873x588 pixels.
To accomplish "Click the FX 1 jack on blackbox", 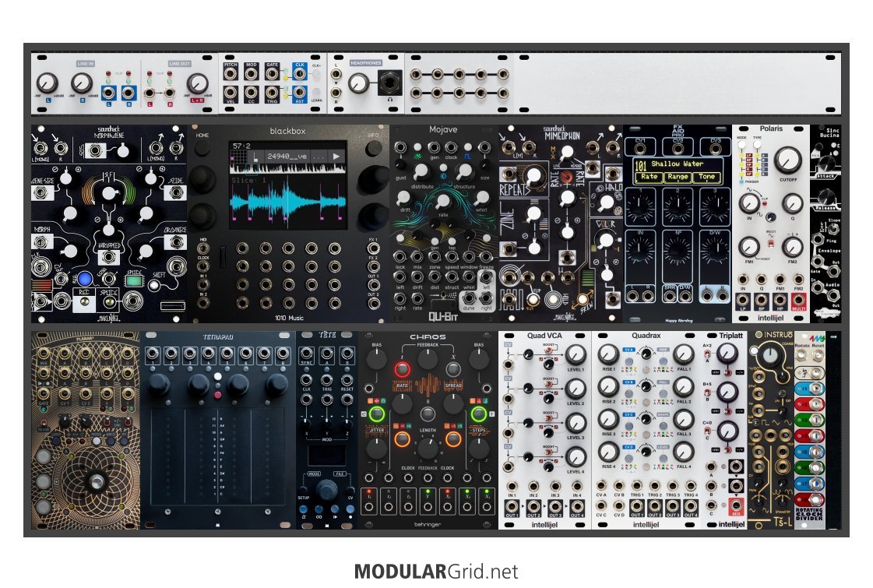I will (x=374, y=249).
